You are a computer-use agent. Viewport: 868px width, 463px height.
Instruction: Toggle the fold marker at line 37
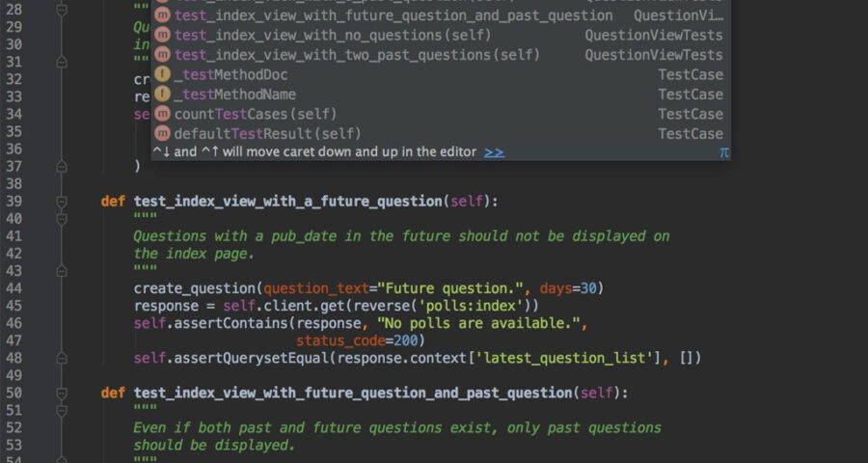point(62,166)
